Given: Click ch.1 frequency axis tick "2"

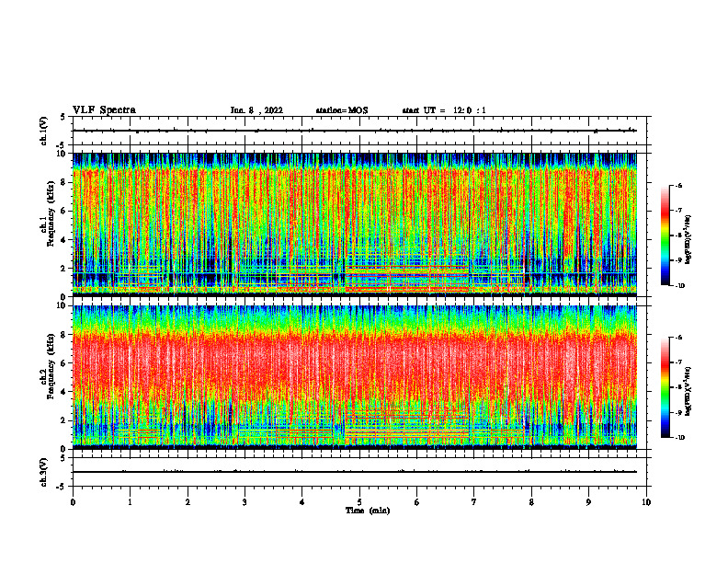Looking at the screenshot, I should 64,269.
